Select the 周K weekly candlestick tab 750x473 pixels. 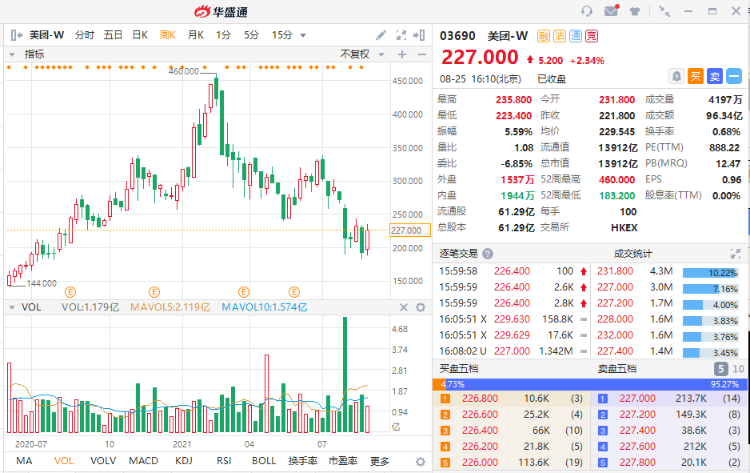(x=167, y=35)
